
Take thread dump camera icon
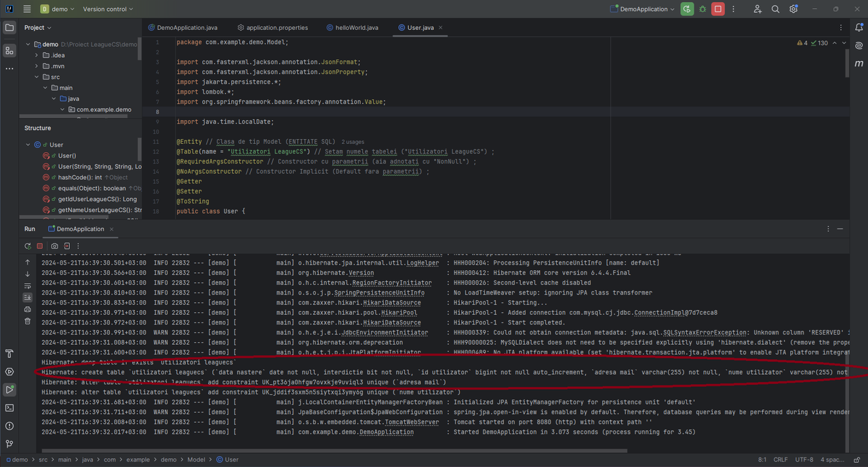[55, 246]
